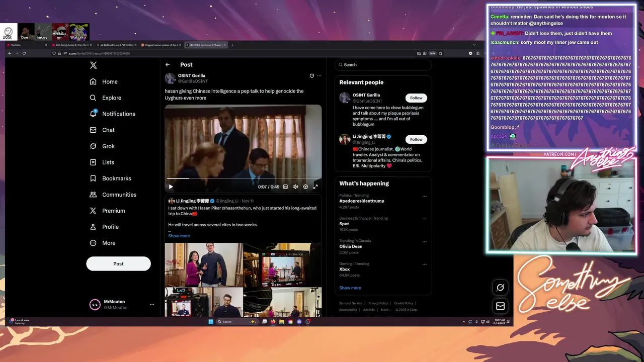
Task: Open Notifications in the sidebar
Action: pos(112,114)
